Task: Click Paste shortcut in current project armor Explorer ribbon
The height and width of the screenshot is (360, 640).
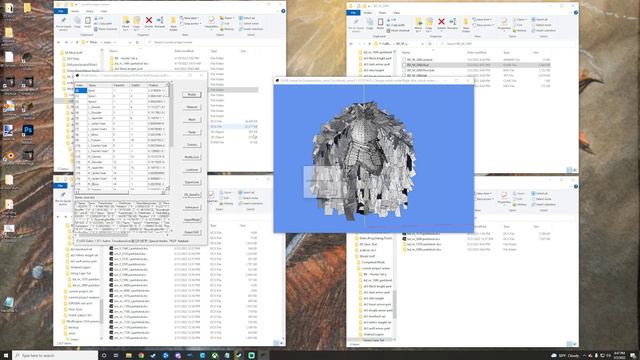Action: point(106,29)
